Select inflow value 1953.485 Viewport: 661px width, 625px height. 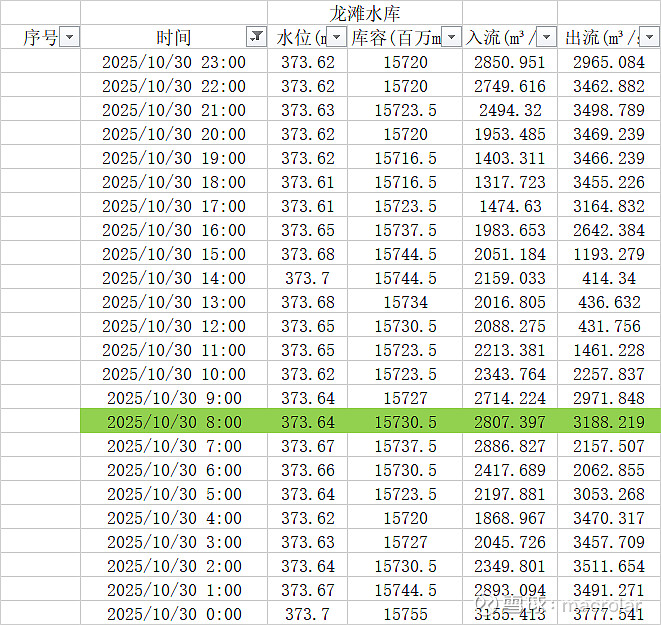[x=510, y=134]
